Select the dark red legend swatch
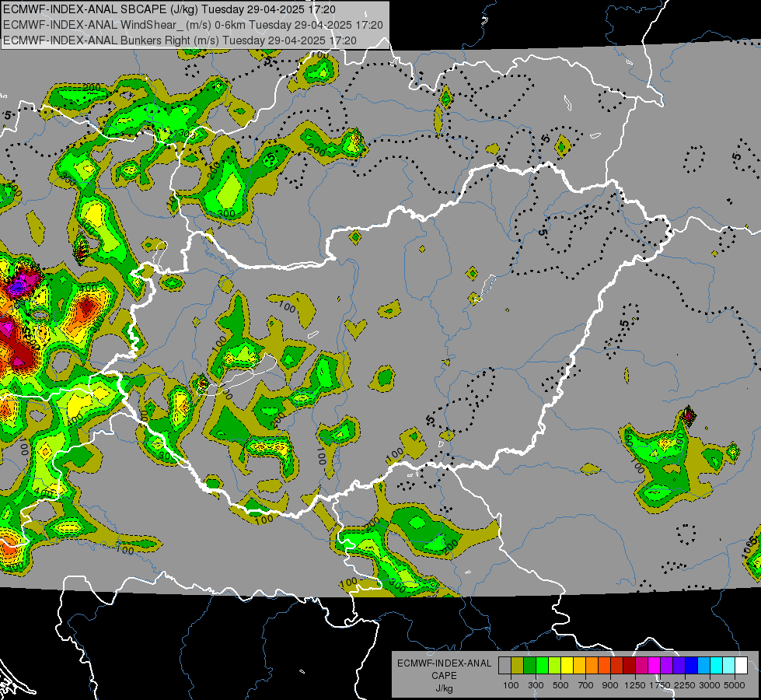The image size is (761, 700). tap(629, 666)
